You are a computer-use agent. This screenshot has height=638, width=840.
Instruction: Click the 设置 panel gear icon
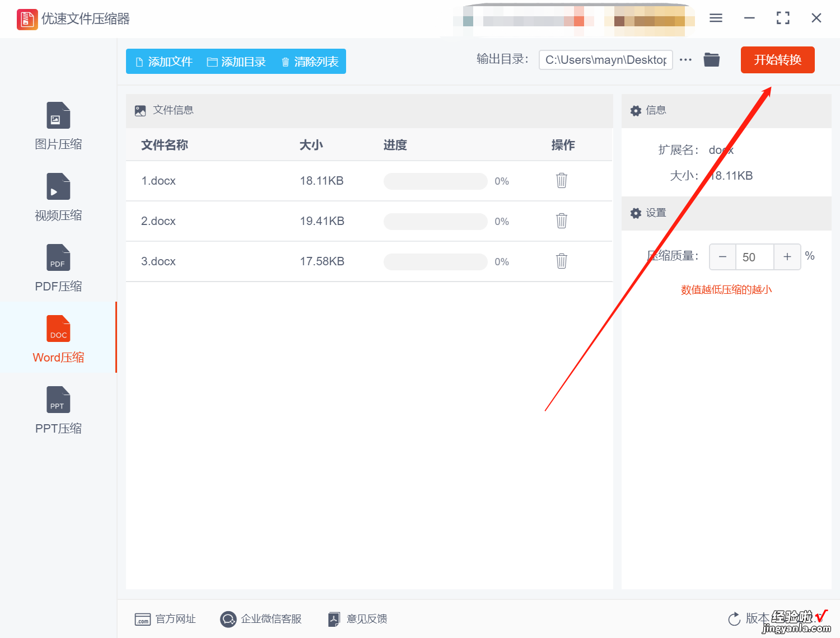click(x=636, y=213)
